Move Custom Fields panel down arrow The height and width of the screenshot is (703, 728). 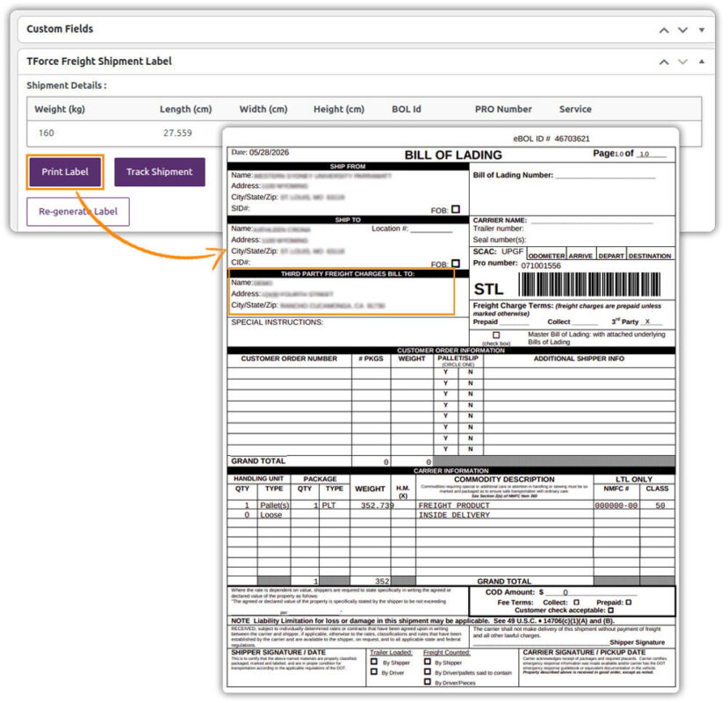(682, 30)
